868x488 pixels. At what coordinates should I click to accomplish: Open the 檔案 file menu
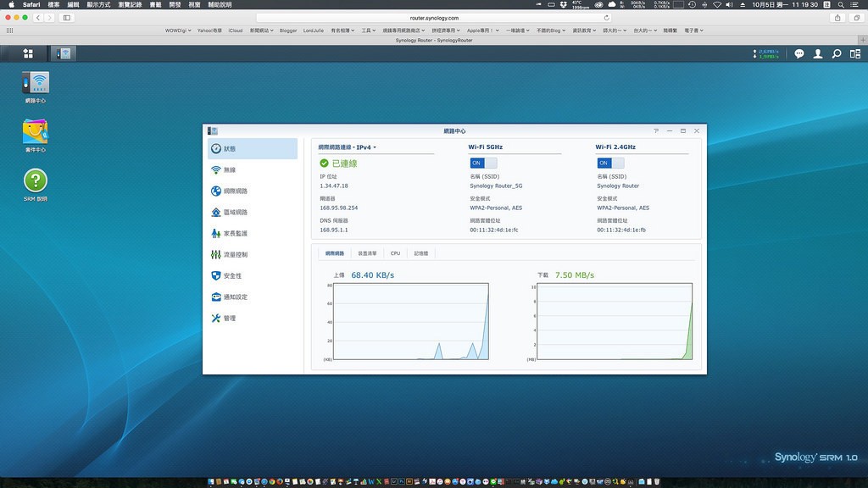(53, 4)
